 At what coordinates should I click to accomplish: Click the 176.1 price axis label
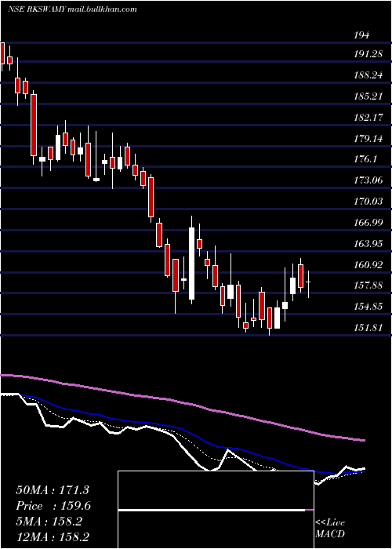coord(365,159)
